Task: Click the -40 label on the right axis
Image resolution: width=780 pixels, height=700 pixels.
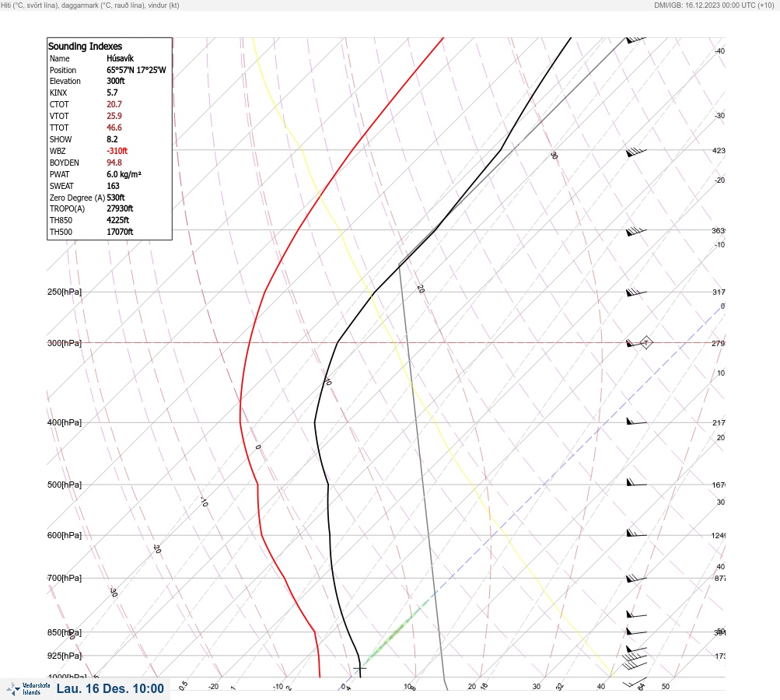Action: (719, 51)
